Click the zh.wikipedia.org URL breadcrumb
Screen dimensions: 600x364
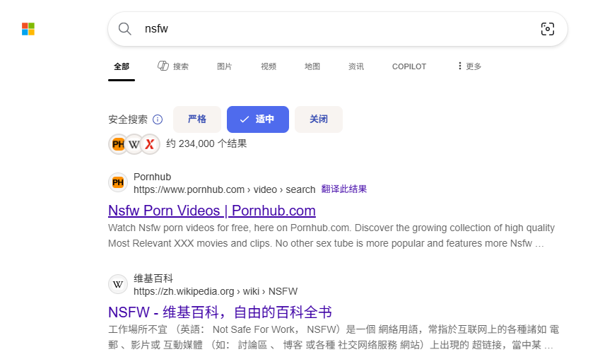tap(216, 291)
